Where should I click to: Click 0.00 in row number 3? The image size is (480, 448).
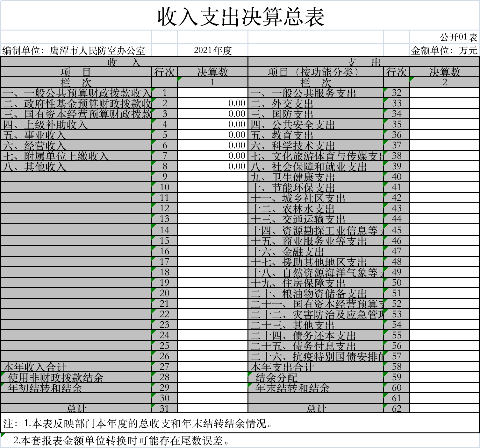pyautogui.click(x=212, y=114)
